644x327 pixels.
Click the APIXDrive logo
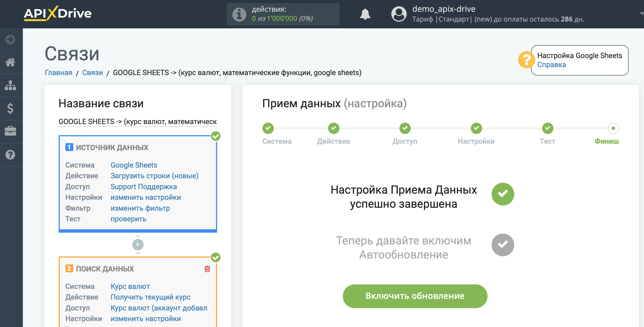(x=58, y=13)
